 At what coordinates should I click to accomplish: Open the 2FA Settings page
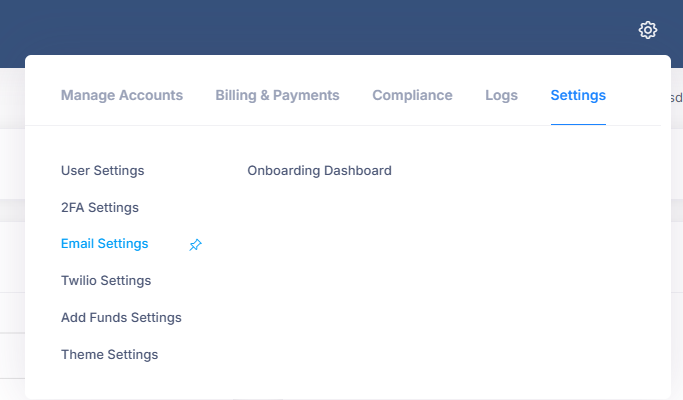point(99,208)
